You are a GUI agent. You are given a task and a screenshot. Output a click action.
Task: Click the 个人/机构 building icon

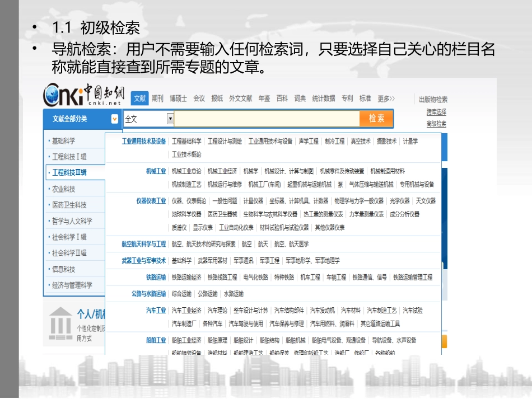pos(60,324)
